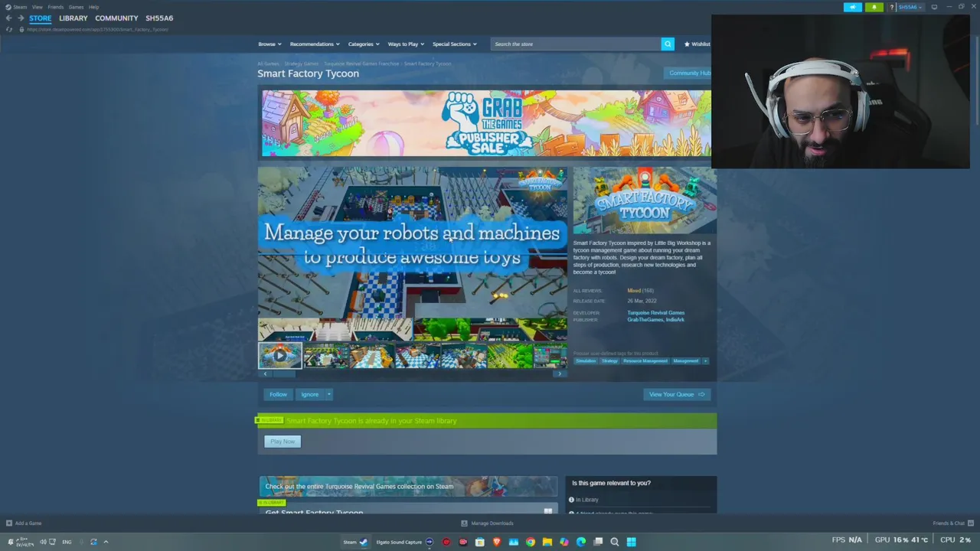Click the Add a Game plus icon
This screenshot has width=980, height=551.
coord(8,523)
